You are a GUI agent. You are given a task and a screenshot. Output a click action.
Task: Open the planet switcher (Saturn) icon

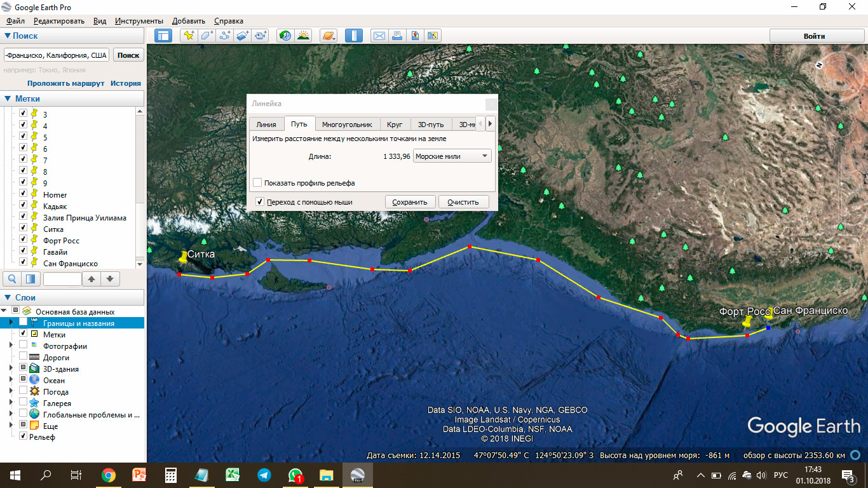[x=329, y=36]
